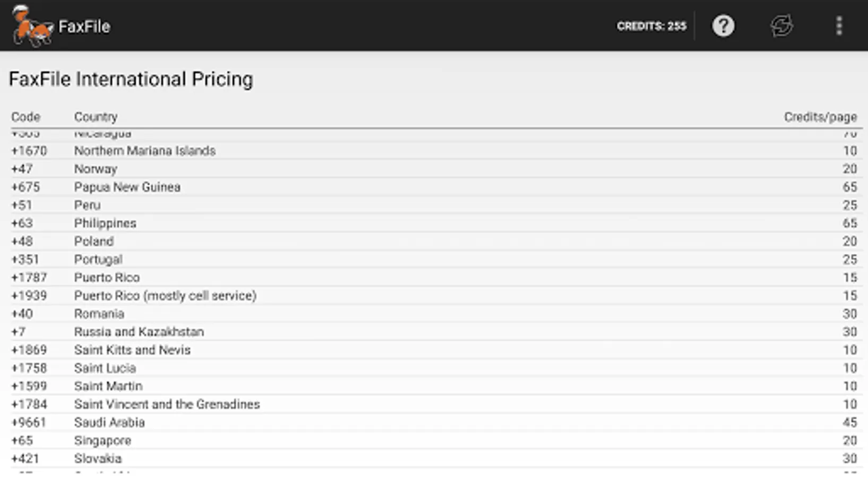Click the Credits/page column header

(820, 117)
